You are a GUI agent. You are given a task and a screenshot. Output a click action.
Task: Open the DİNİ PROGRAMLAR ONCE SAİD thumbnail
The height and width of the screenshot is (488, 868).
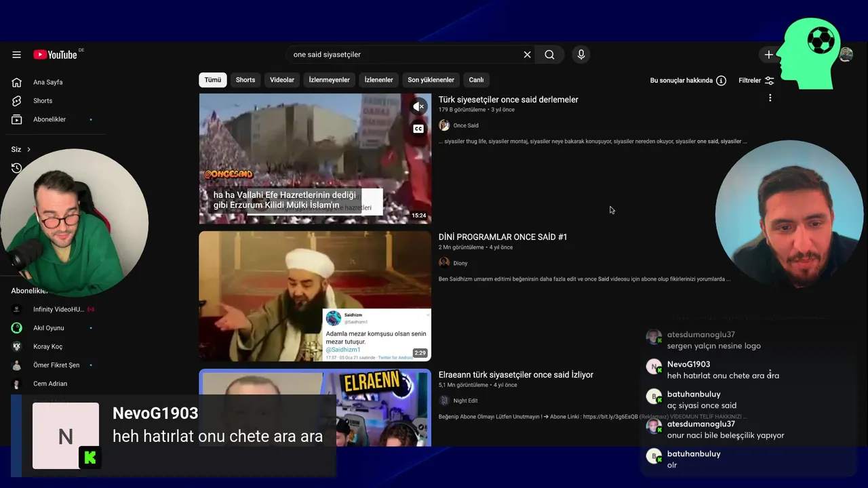coord(315,296)
